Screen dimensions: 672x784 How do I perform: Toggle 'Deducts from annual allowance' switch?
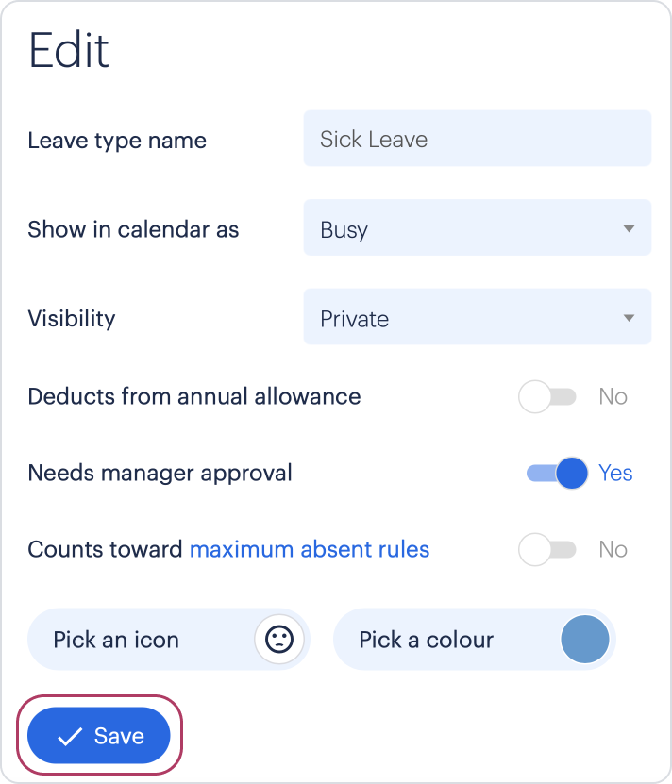coord(546,396)
